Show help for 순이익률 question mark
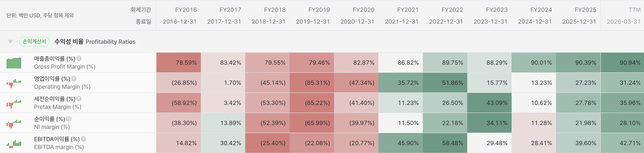Viewport: 644px width, 153px height. click(69, 119)
